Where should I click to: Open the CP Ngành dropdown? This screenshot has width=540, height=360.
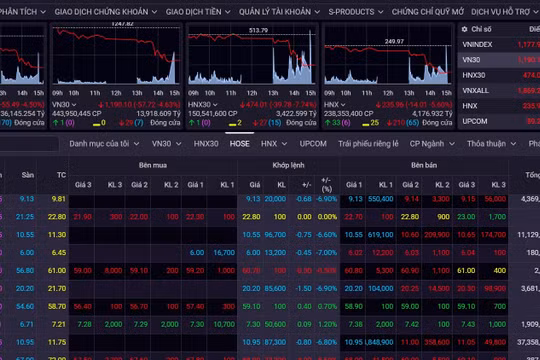[x=432, y=144]
